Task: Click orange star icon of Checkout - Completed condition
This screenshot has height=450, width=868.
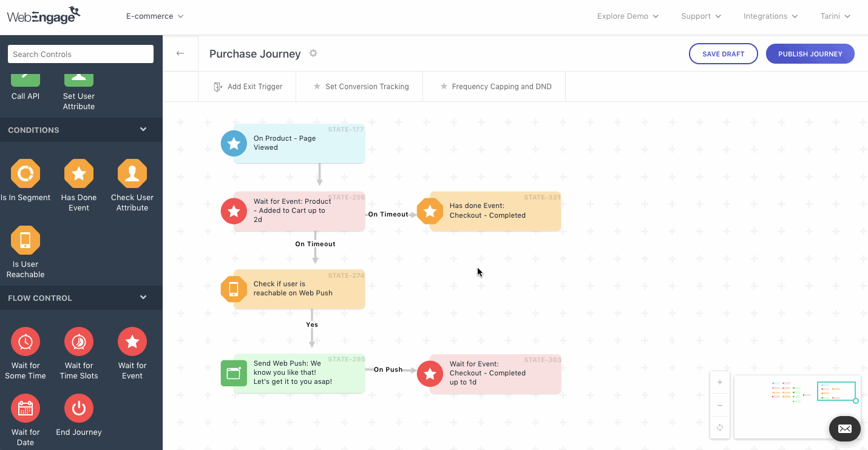Action: 430,211
